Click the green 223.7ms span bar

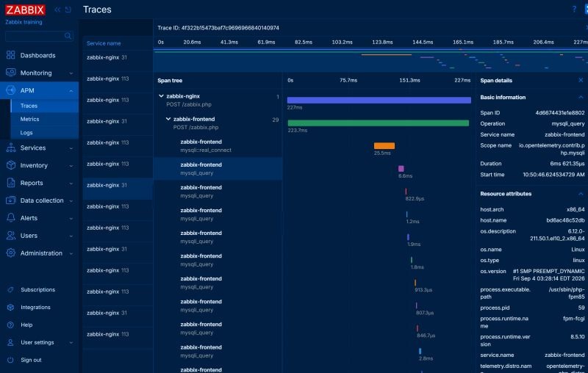379,123
